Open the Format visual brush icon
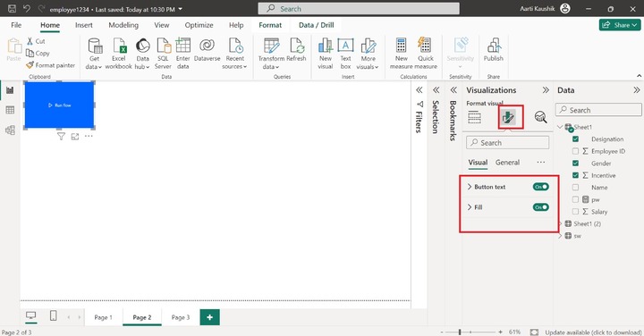The image size is (644, 336). coord(508,117)
